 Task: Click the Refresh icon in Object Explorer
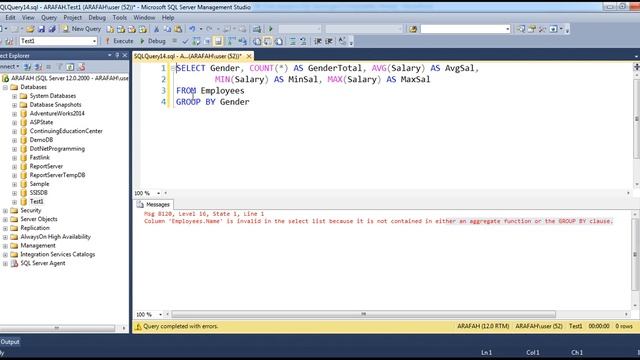tap(70, 67)
